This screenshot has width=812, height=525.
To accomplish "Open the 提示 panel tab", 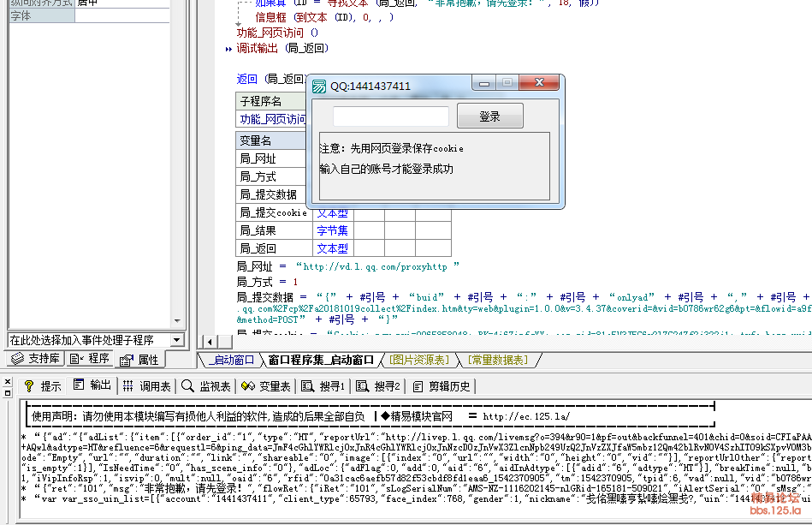I will tap(43, 386).
